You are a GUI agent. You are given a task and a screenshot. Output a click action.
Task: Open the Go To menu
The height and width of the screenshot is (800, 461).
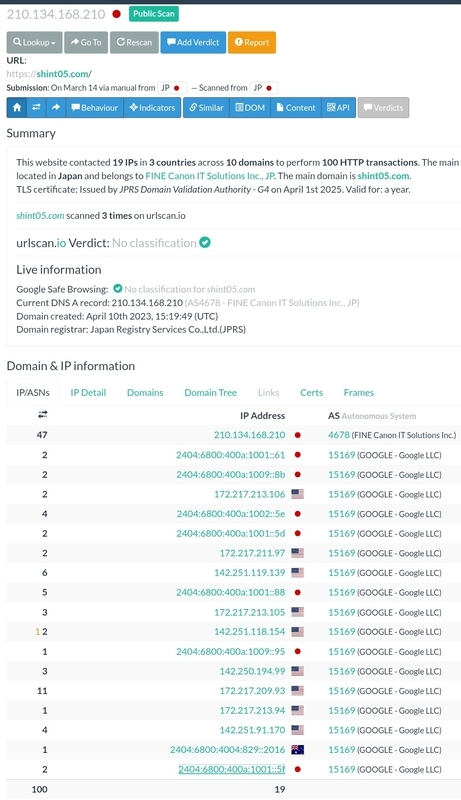[x=87, y=42]
